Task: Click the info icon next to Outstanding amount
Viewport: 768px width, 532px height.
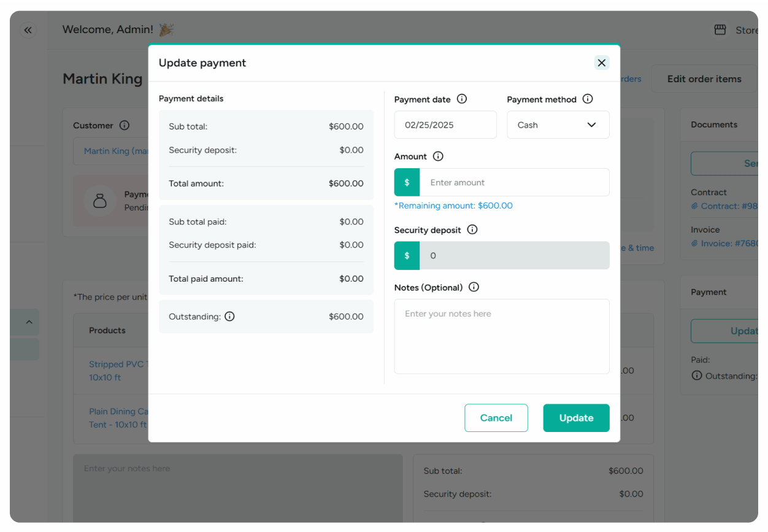Action: [x=229, y=316]
